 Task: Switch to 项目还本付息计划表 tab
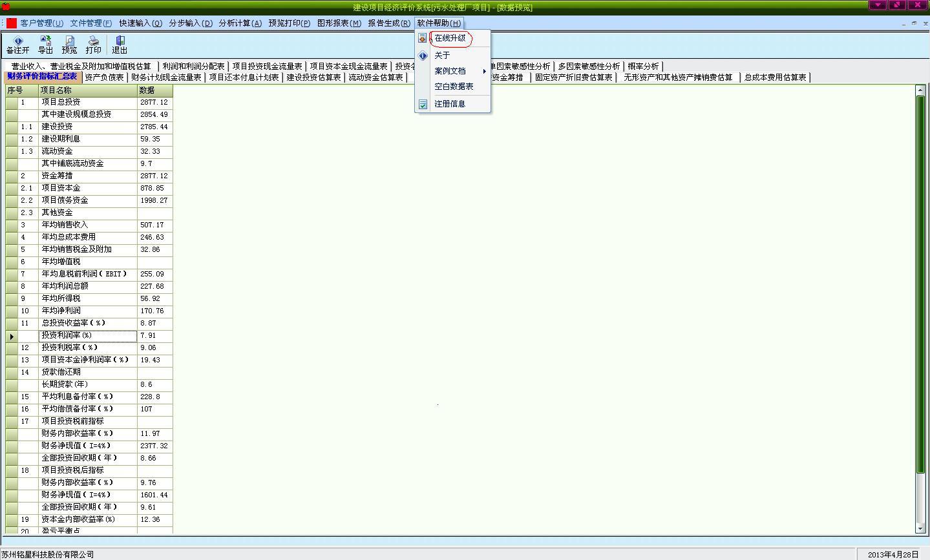click(x=244, y=78)
